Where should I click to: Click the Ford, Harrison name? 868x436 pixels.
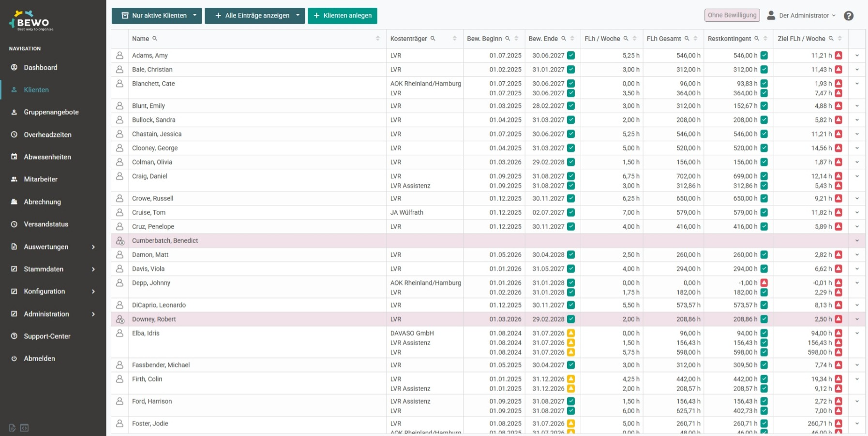[x=152, y=402]
